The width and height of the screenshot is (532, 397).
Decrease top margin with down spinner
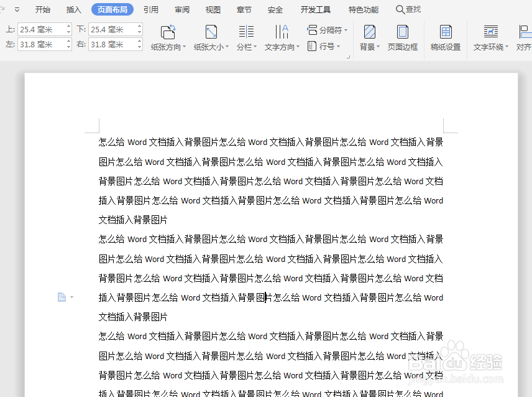point(68,33)
